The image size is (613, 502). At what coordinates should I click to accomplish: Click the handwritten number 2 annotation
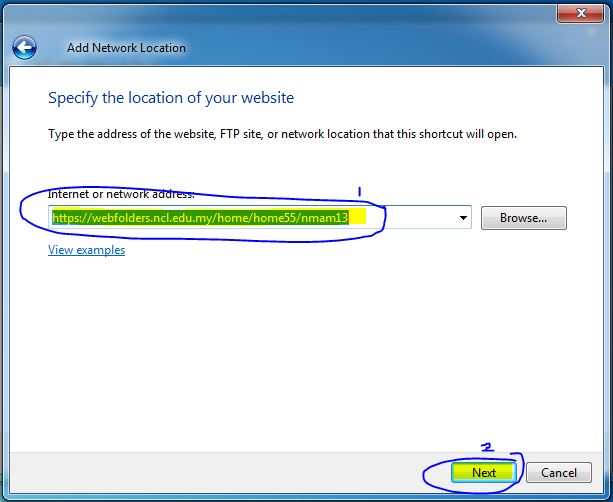click(489, 448)
